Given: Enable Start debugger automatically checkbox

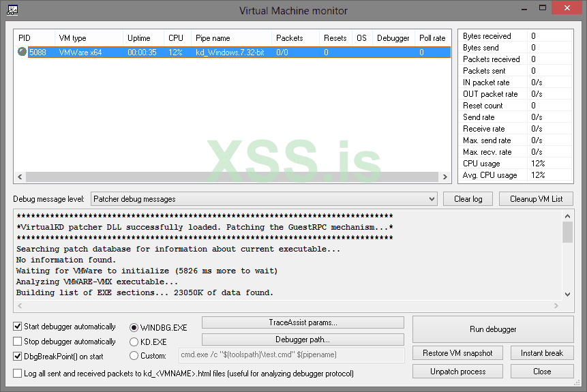Looking at the screenshot, I should [x=17, y=327].
